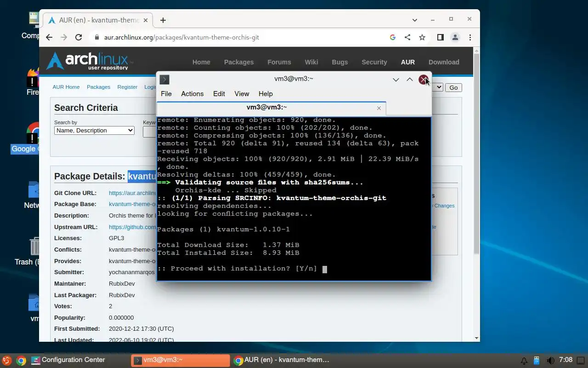
Task: Open a new browser tab
Action: [163, 20]
